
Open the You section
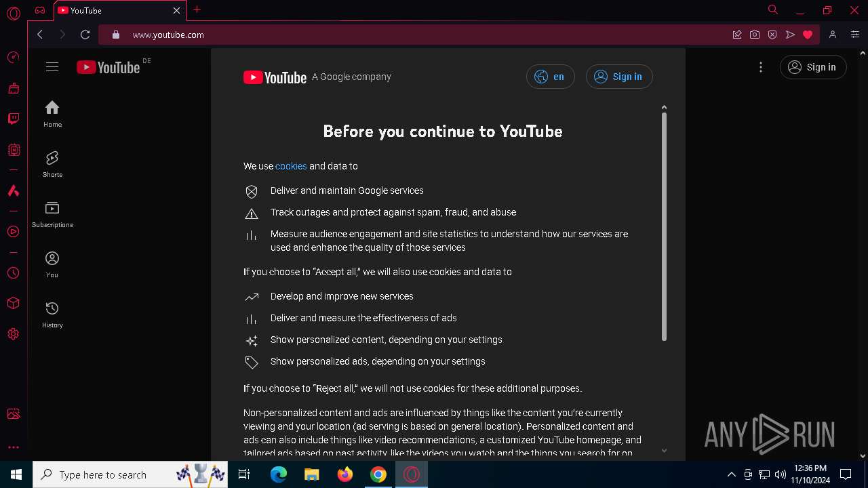52,264
